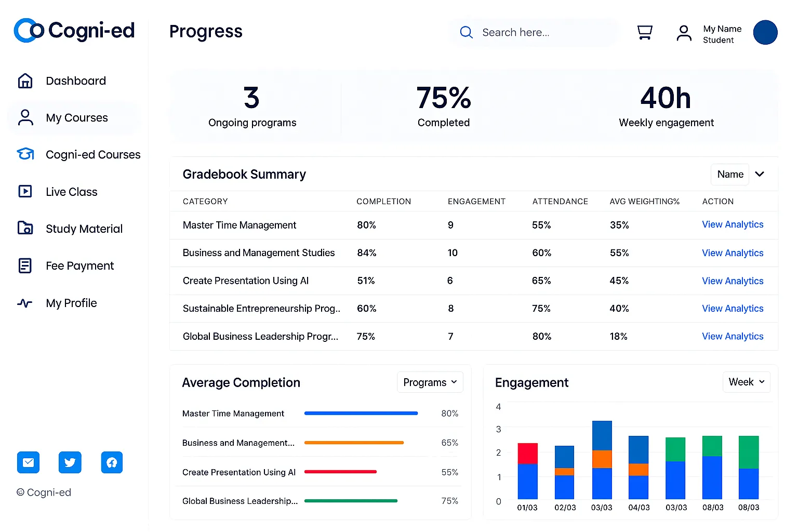Click the blue avatar circle
The height and width of the screenshot is (532, 798).
point(765,32)
